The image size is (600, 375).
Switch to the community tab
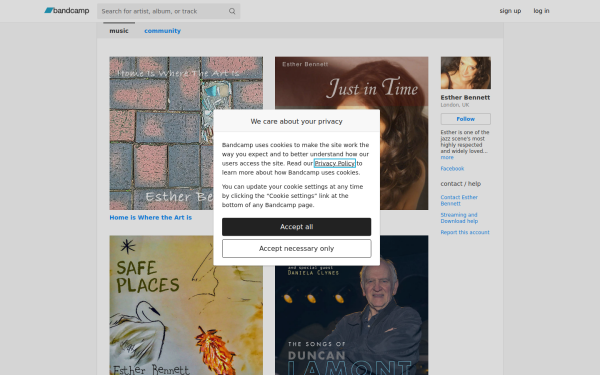[162, 31]
